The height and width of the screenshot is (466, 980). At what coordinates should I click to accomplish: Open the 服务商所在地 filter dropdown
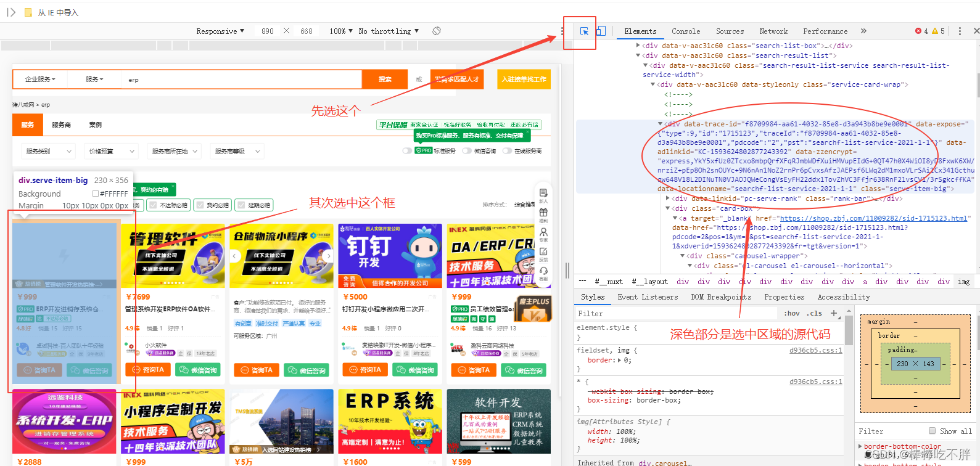(x=175, y=151)
